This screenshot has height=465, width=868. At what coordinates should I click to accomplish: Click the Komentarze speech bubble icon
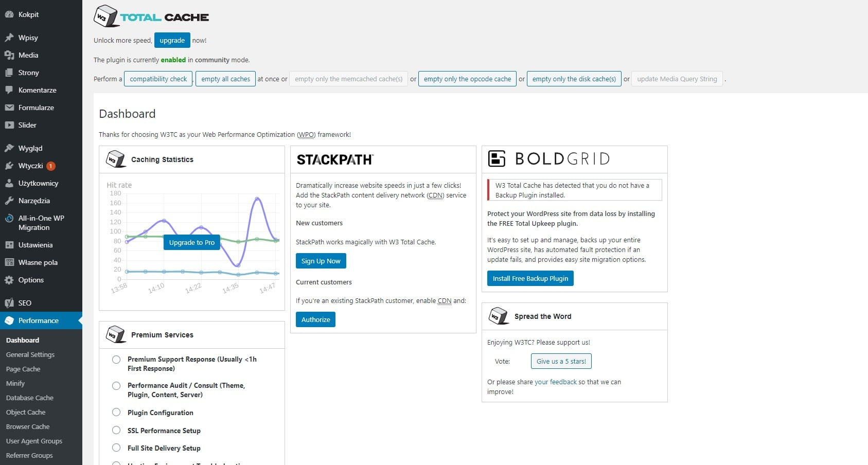[x=9, y=90]
